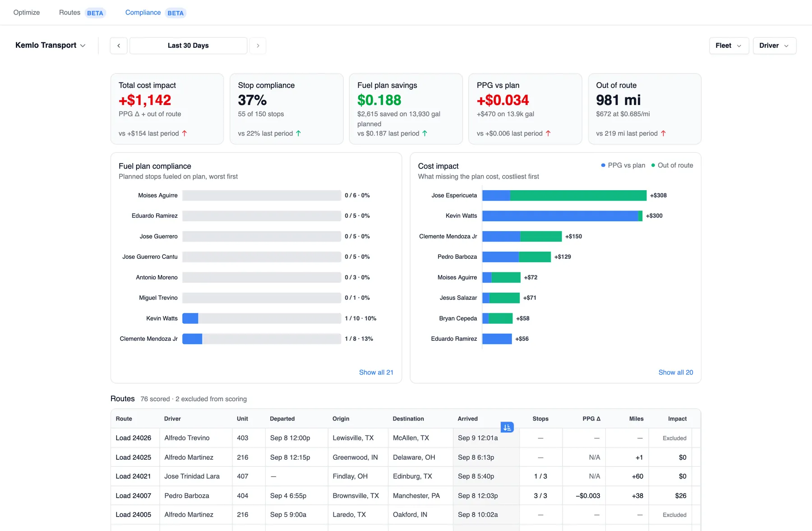812x531 pixels.
Task: Select the Load 24005 route row
Action: click(406, 515)
